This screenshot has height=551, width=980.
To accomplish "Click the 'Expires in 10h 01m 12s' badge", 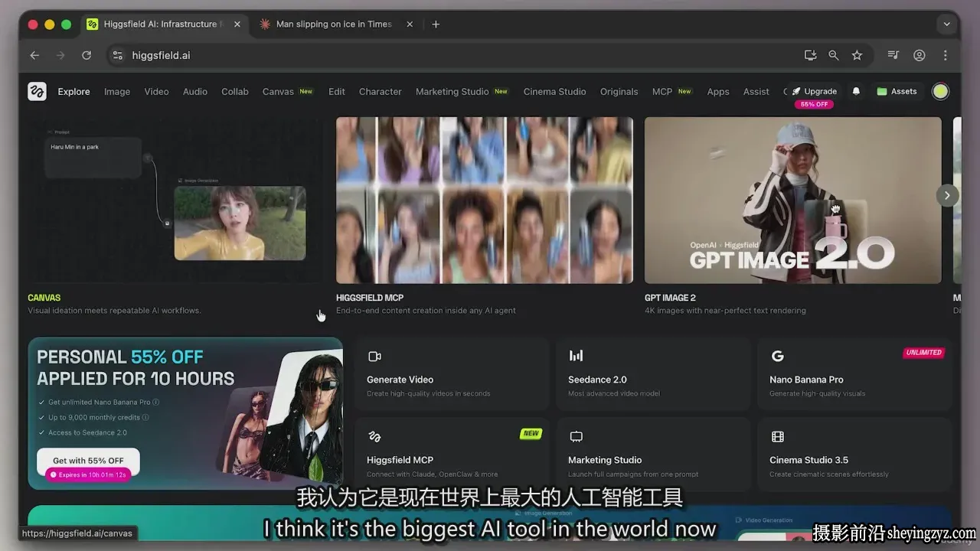I will click(x=88, y=474).
